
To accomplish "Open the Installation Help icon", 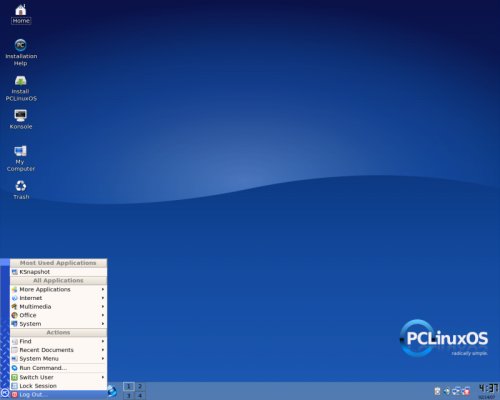I will pos(21,52).
